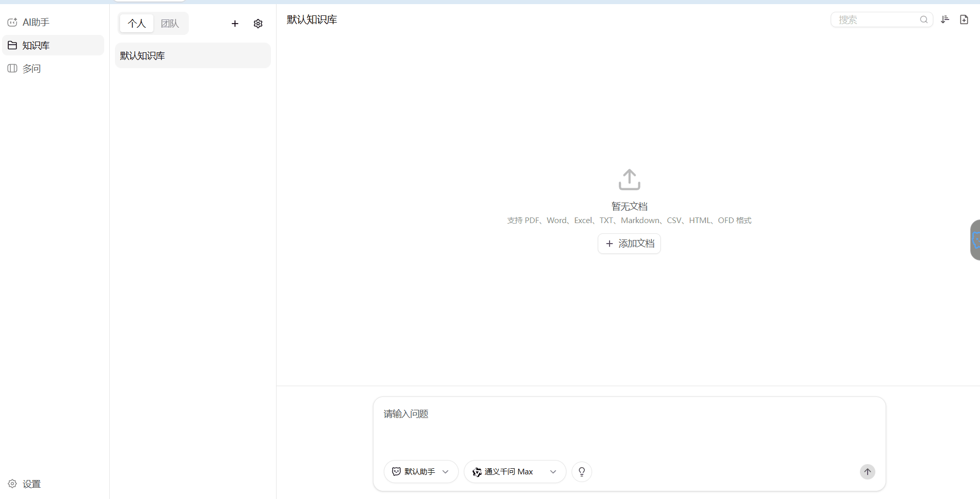
Task: Click the 搜索 search input field
Action: point(877,19)
